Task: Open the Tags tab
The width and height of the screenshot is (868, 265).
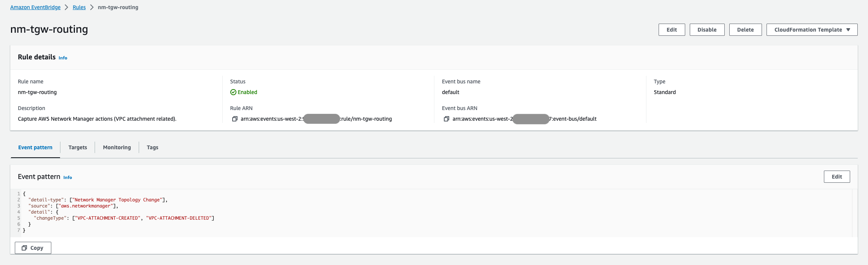Action: point(152,147)
